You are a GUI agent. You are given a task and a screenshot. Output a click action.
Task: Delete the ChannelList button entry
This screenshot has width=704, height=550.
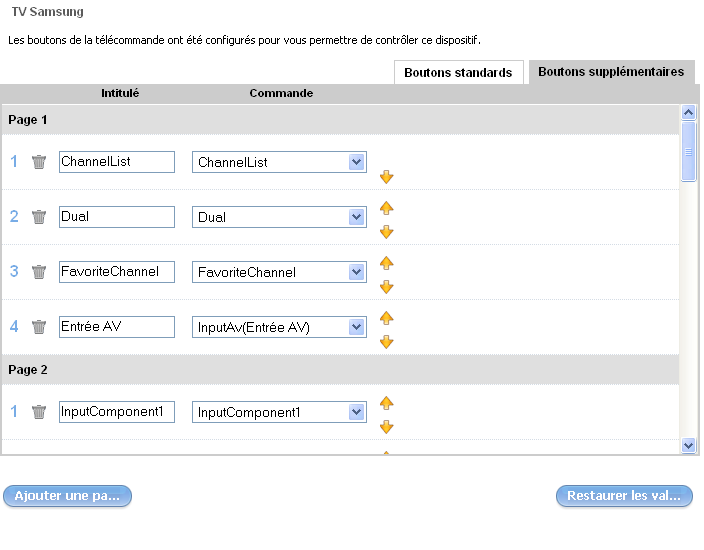[x=39, y=162]
